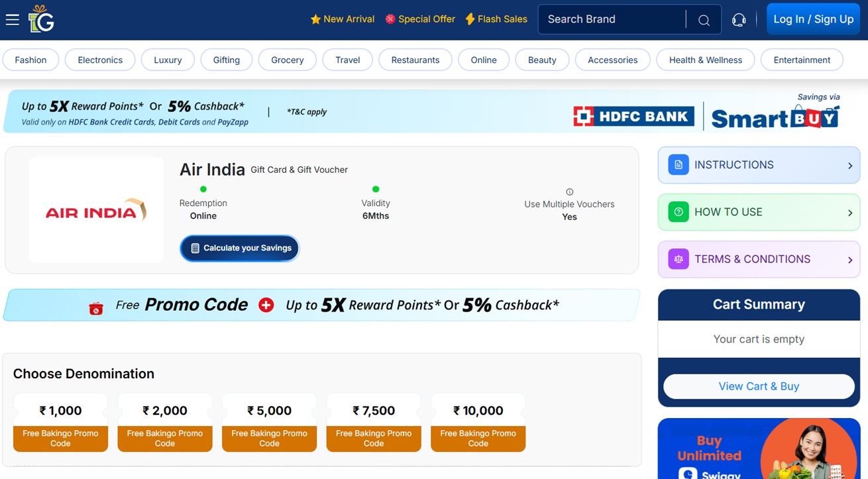The image size is (868, 479).
Task: Select the ₹ 10,000 denomination
Action: (478, 411)
